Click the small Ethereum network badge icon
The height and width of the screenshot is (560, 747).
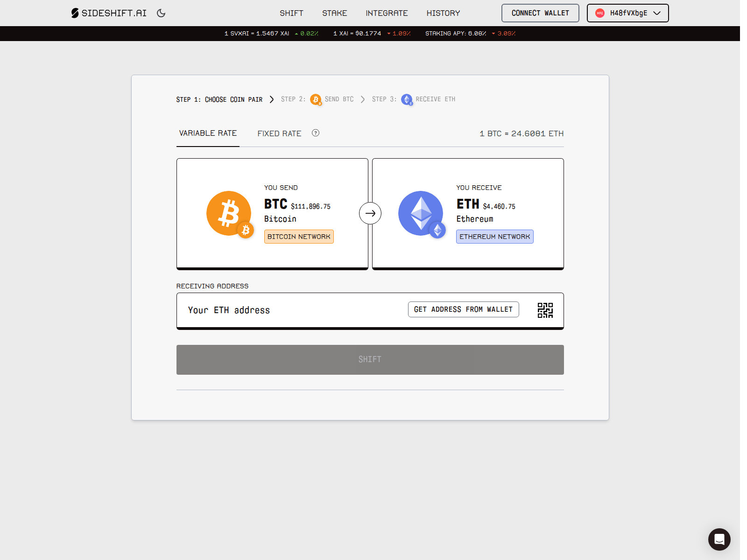(x=437, y=230)
